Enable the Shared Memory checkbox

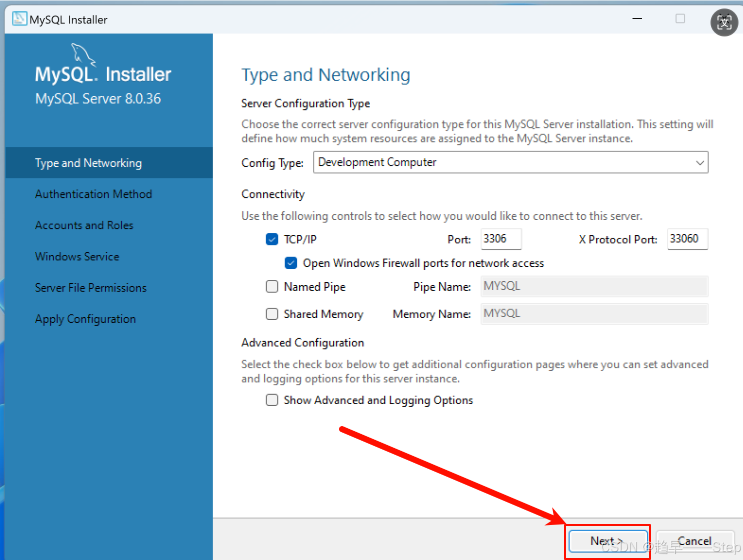pos(272,314)
